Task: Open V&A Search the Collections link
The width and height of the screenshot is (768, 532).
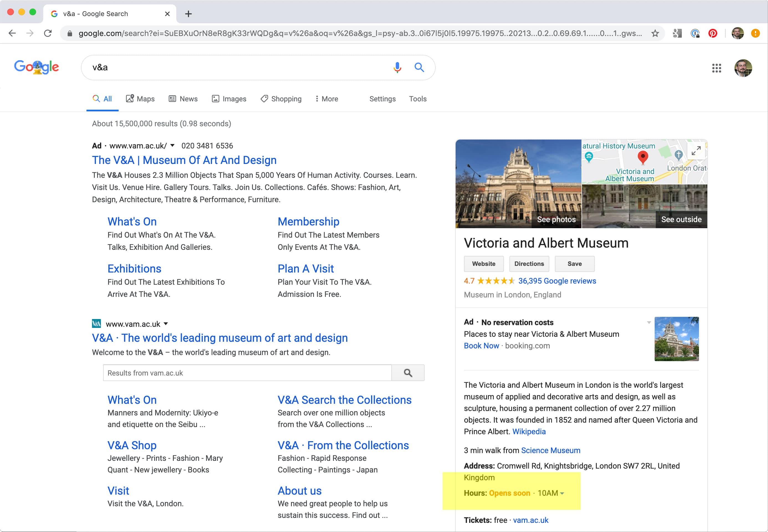Action: (344, 400)
